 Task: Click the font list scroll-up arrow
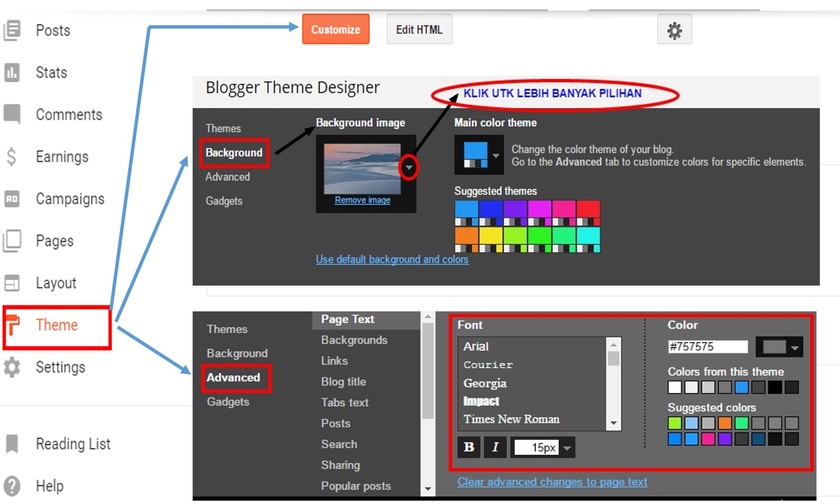tap(614, 344)
